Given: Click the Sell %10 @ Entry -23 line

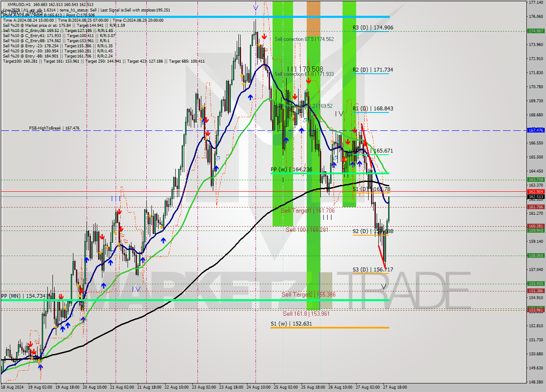Looking at the screenshot, I should 58,46.
